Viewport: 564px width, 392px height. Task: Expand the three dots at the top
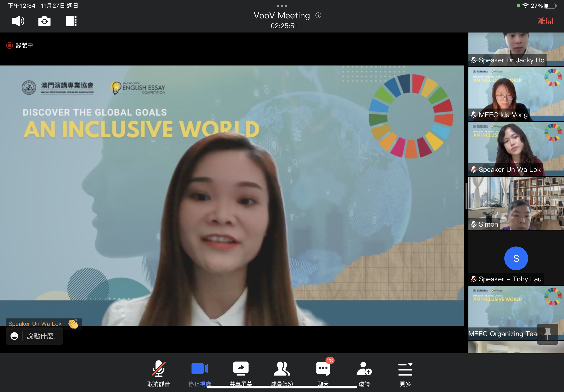point(282,6)
